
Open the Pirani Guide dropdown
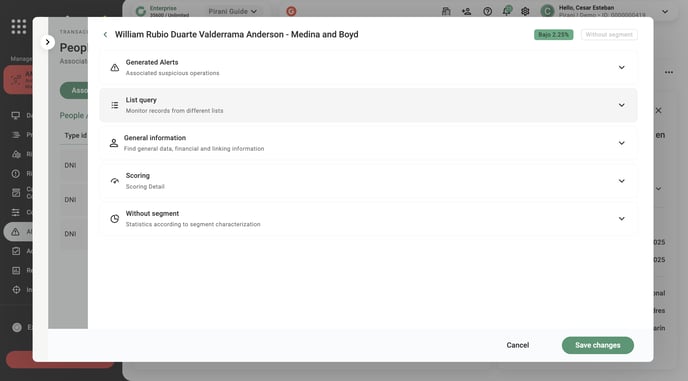[x=233, y=11]
